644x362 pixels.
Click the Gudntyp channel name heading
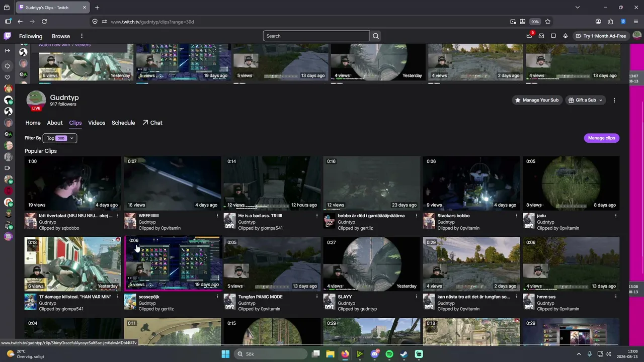tap(64, 98)
